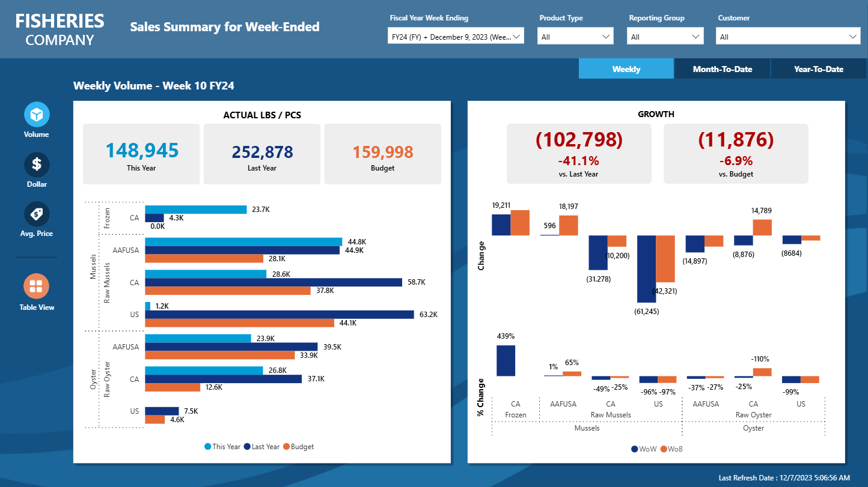
Task: Expand the Reporting Group dropdown
Action: point(665,37)
